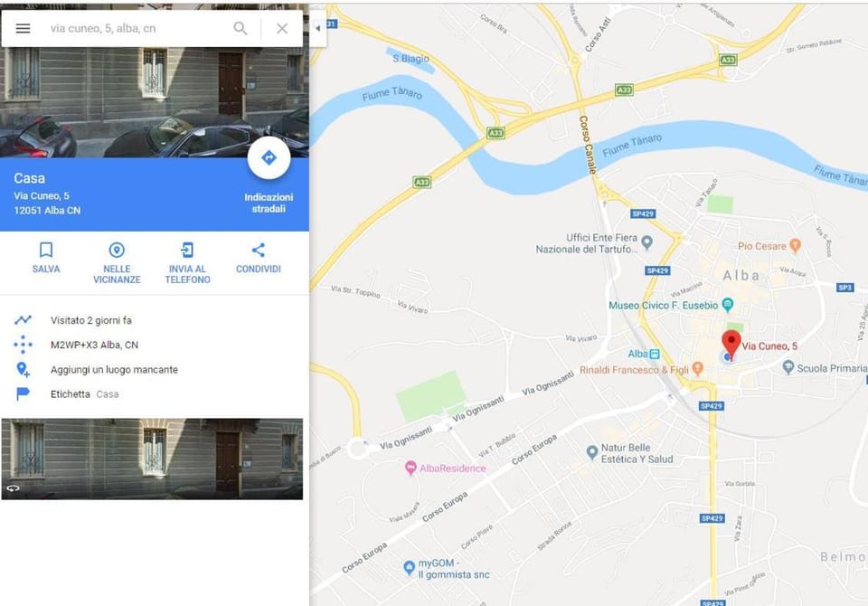Open the hamburger menu in search bar
The width and height of the screenshot is (868, 606).
(23, 28)
